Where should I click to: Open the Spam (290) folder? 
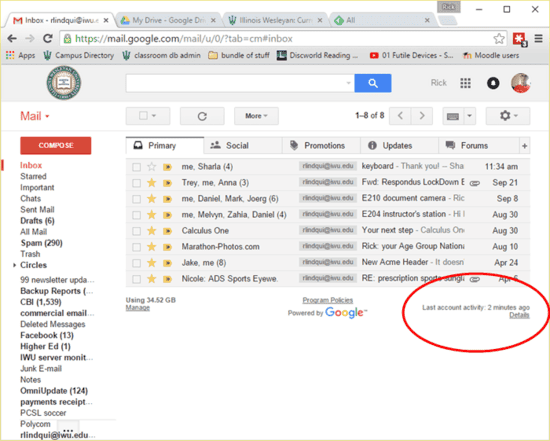41,243
